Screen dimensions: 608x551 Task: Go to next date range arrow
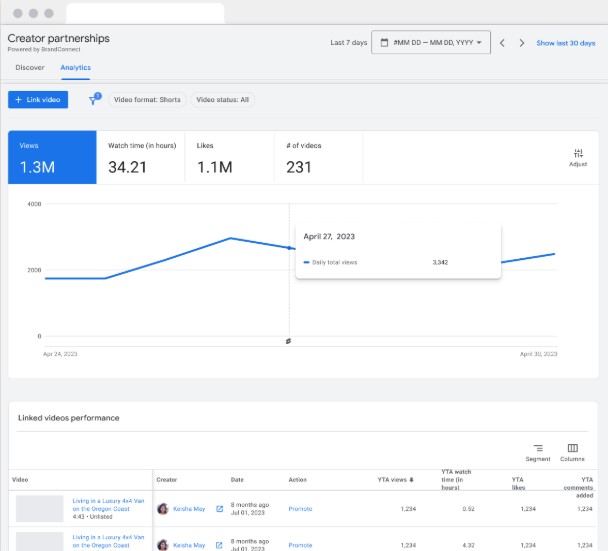coord(521,43)
